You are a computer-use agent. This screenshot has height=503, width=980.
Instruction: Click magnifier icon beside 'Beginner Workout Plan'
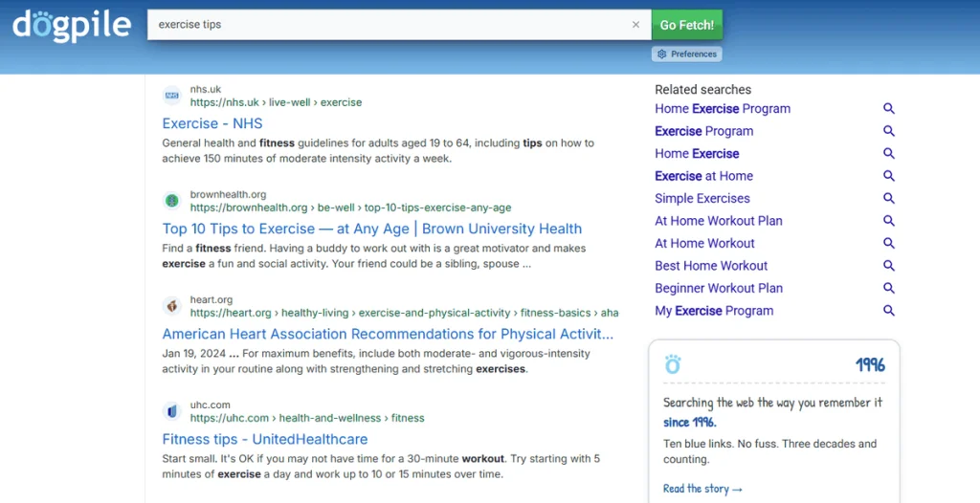889,289
